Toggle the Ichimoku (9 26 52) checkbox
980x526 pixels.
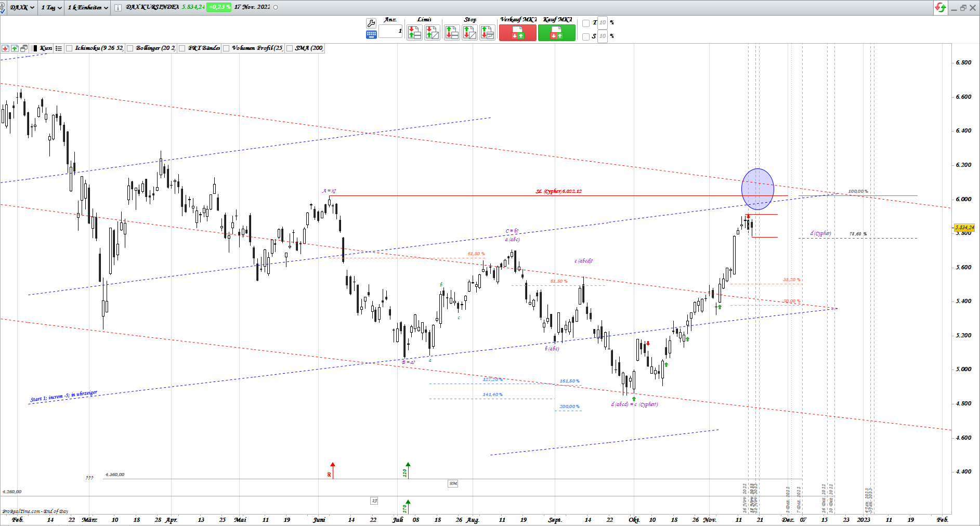(69, 48)
